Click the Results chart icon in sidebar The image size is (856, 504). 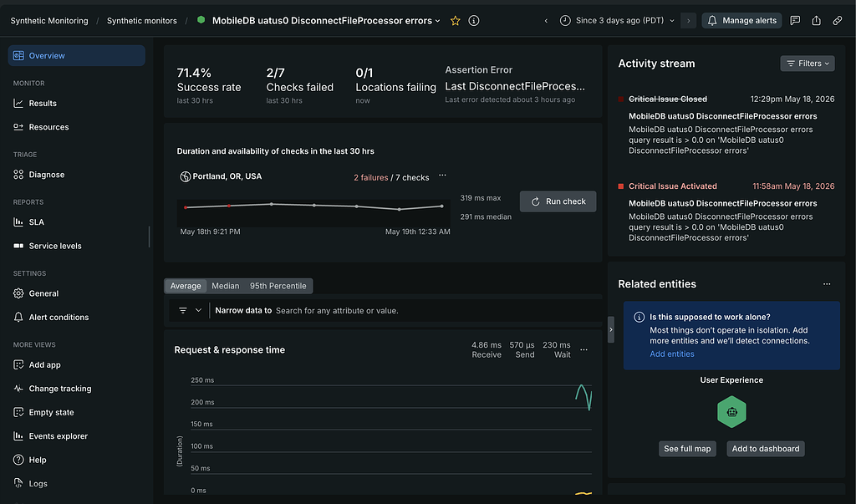pos(18,103)
